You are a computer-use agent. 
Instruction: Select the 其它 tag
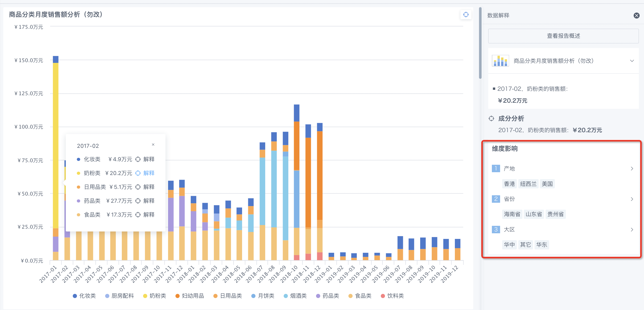[x=525, y=245]
